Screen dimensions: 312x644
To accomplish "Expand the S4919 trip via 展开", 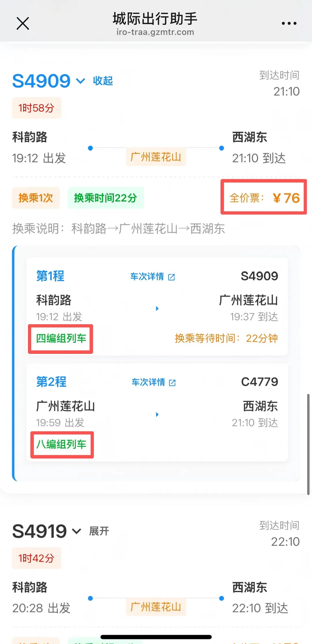I will tap(99, 531).
